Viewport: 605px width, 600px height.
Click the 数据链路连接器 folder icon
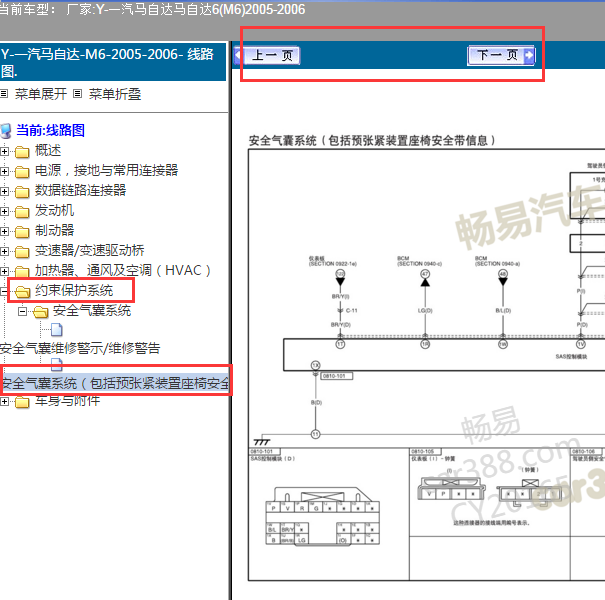click(x=22, y=192)
